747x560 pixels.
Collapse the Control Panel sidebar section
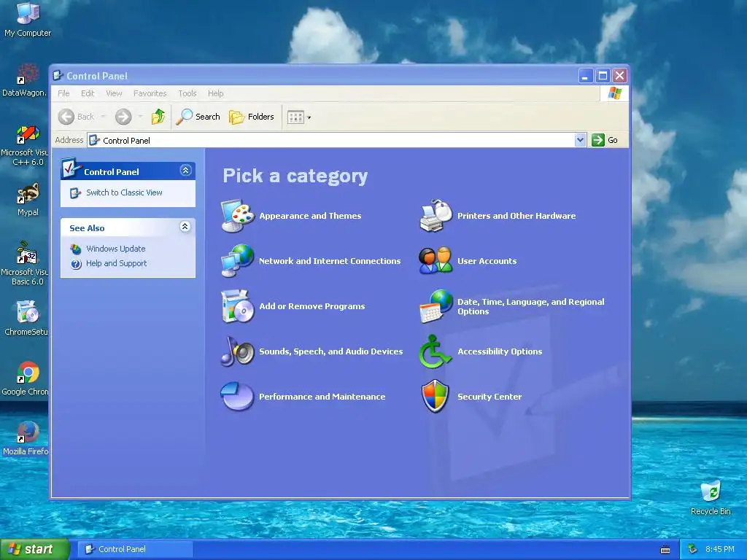[186, 171]
